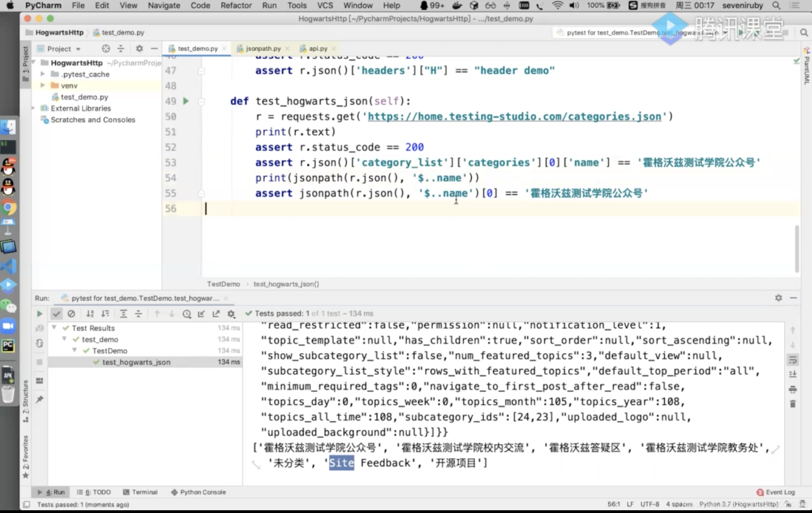
Task: Collapse HogwartsHttp project root
Action: [x=34, y=63]
